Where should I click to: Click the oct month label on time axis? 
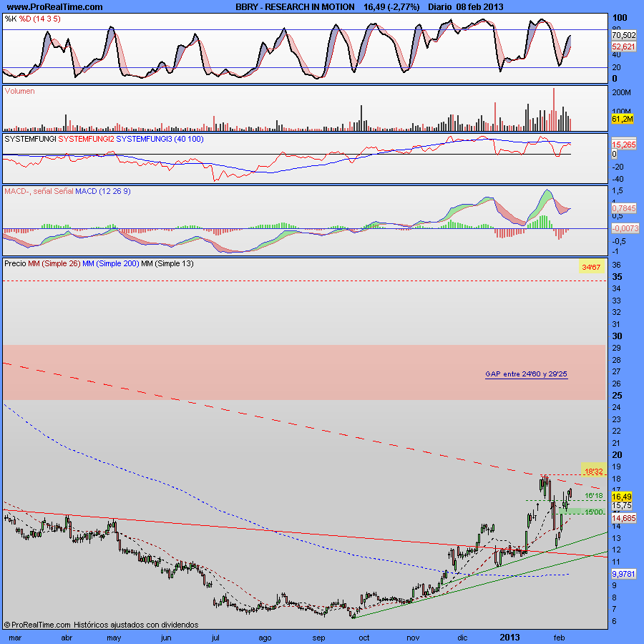(364, 638)
